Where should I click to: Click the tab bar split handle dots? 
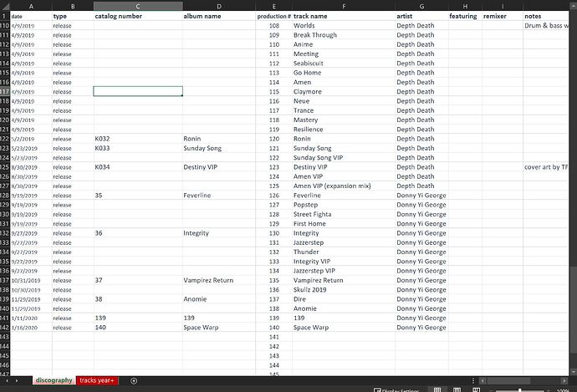point(473,380)
